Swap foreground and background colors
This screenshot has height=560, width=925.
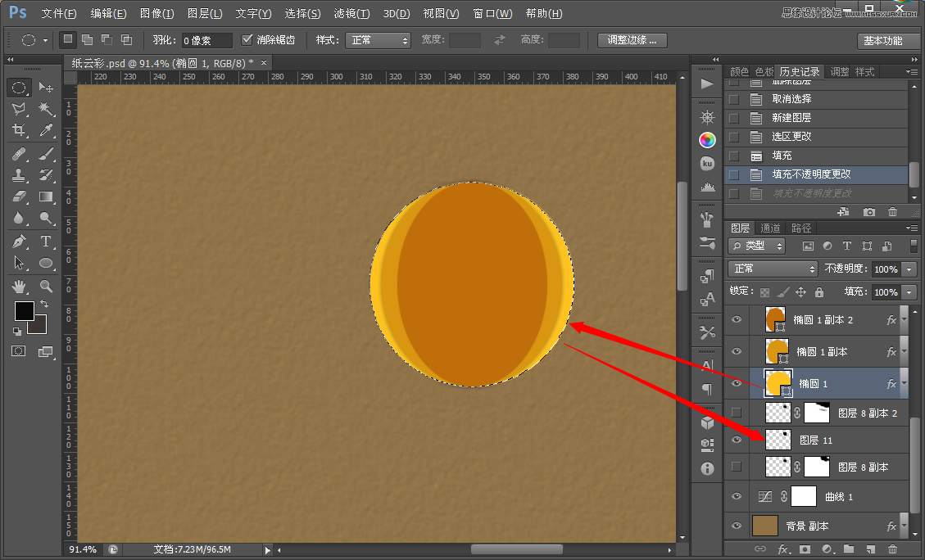click(43, 305)
